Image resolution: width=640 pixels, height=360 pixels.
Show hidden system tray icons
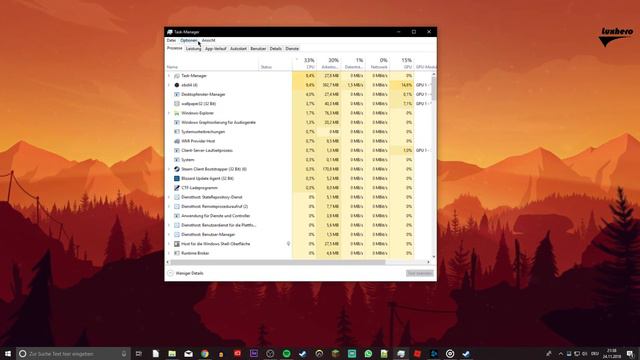[x=561, y=353]
